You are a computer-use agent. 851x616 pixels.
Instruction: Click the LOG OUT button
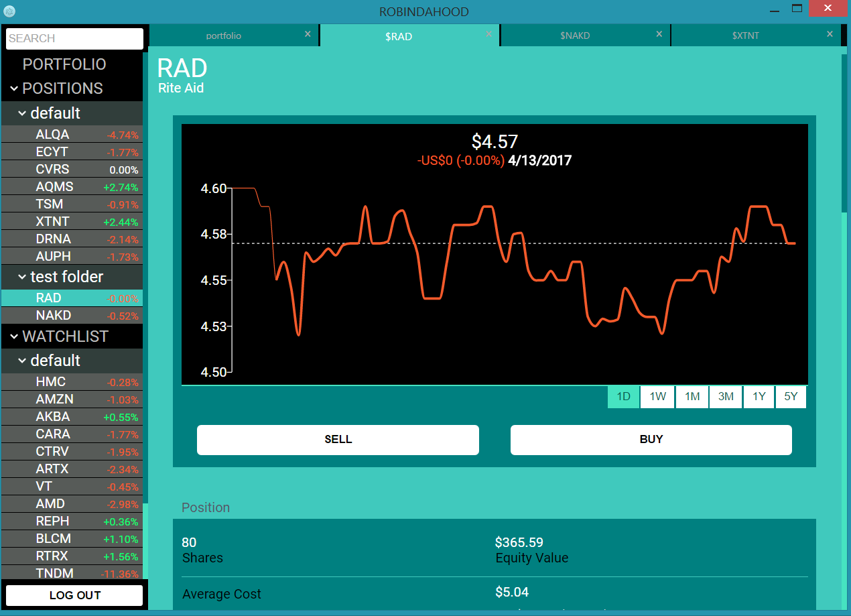[x=74, y=595]
